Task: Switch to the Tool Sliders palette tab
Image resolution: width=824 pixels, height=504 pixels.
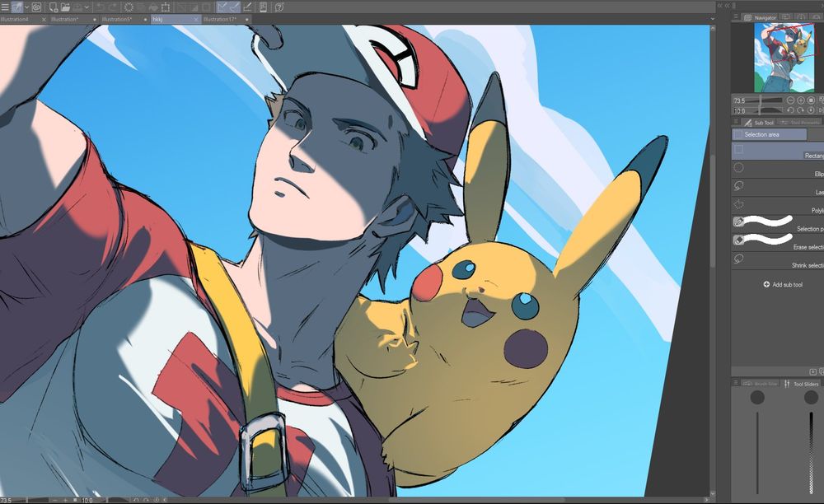Action: 802,384
